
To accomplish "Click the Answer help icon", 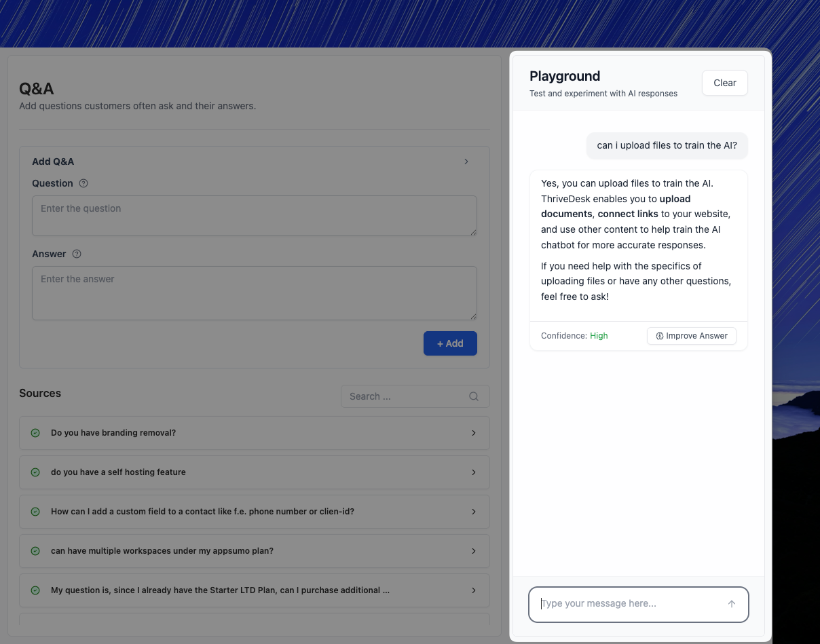I will click(77, 254).
